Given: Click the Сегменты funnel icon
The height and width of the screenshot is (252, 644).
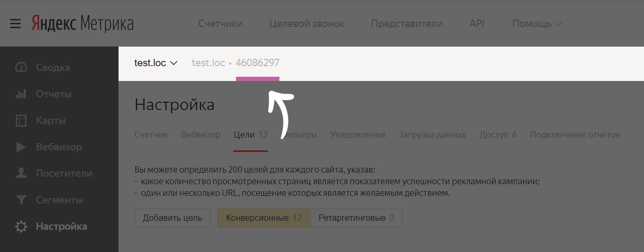Looking at the screenshot, I should [x=21, y=200].
